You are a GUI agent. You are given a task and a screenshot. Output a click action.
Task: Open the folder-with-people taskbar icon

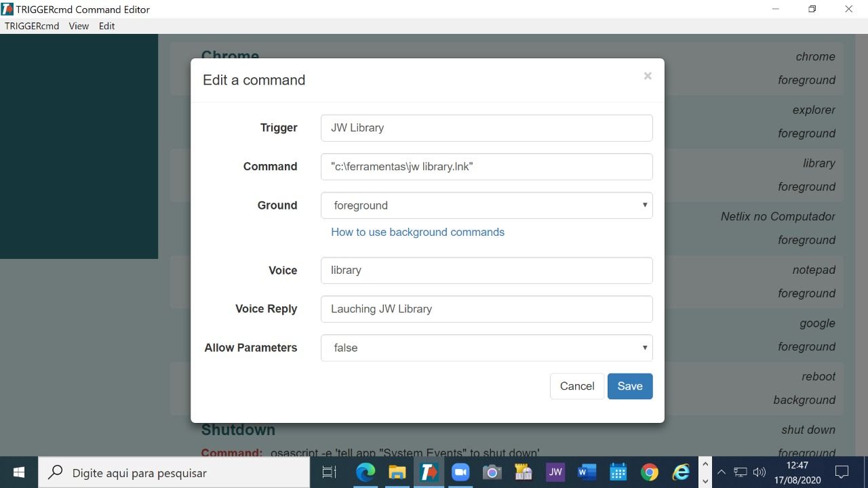click(524, 472)
